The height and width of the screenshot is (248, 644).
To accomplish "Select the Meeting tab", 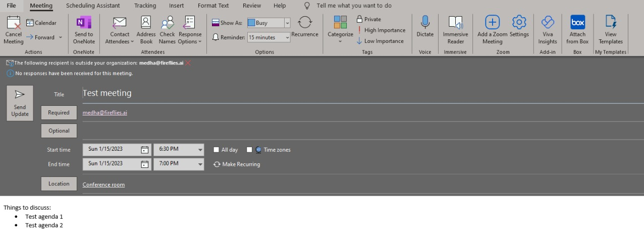I will [x=41, y=6].
